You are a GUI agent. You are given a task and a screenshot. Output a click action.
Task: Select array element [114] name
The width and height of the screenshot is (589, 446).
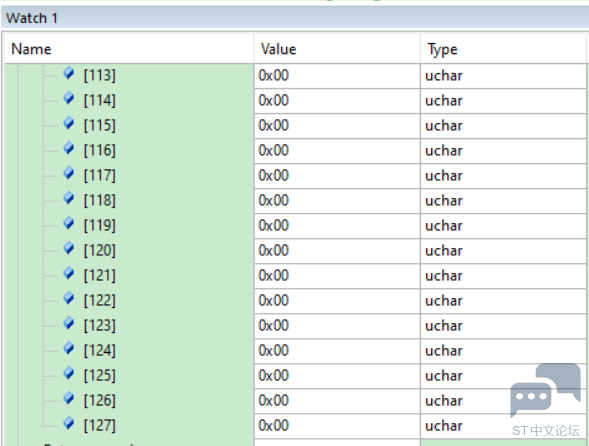pyautogui.click(x=100, y=100)
